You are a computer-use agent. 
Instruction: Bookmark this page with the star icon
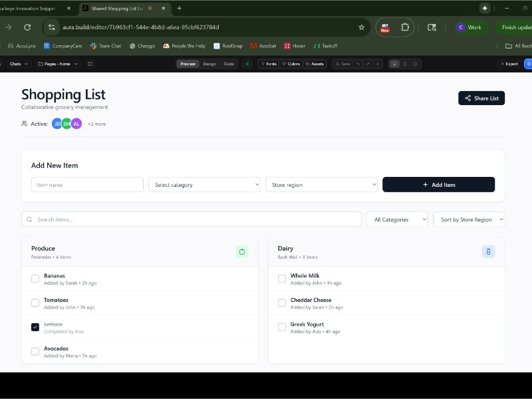tap(361, 27)
